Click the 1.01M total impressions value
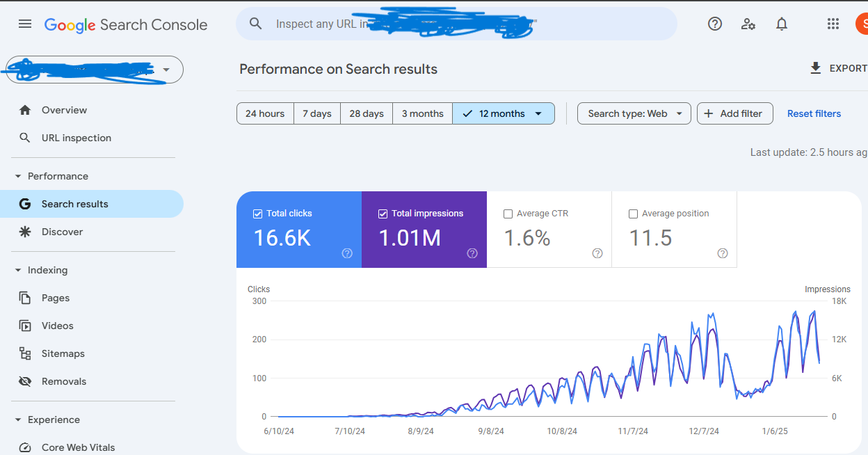This screenshot has height=455, width=868. click(410, 238)
